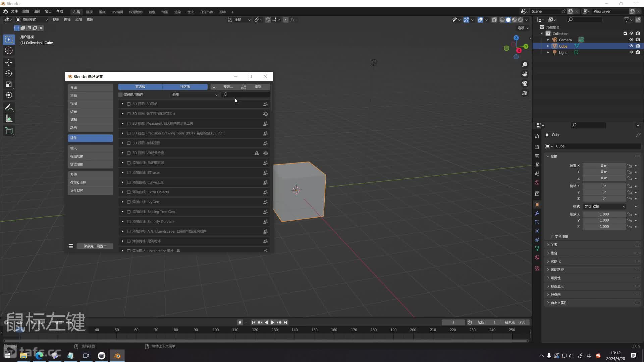Select 键位映射 in preferences sidebar
The height and width of the screenshot is (362, 644).
tap(90, 165)
